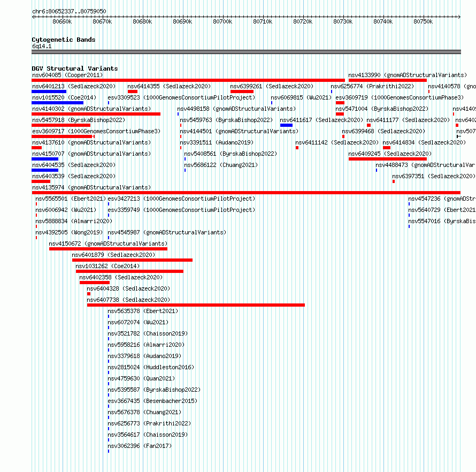
Task: Open nsv4133990 gnomADStructuralVariants label
Action: tap(408, 75)
